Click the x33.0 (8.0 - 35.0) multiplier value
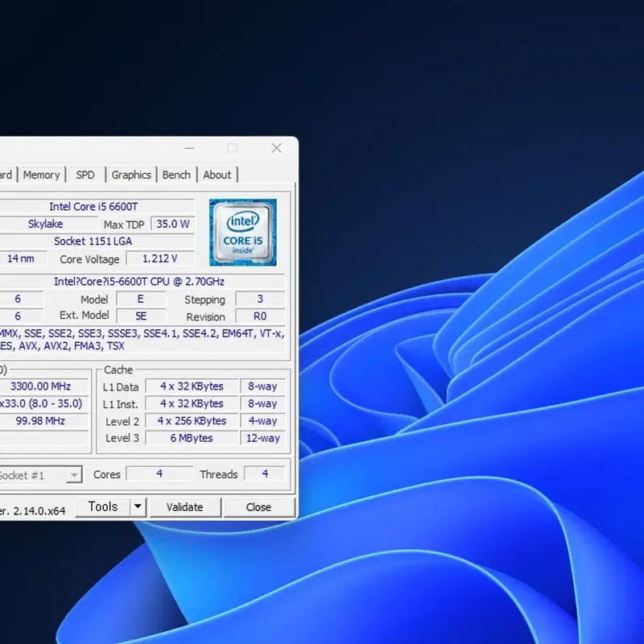Image resolution: width=644 pixels, height=644 pixels. point(43,403)
